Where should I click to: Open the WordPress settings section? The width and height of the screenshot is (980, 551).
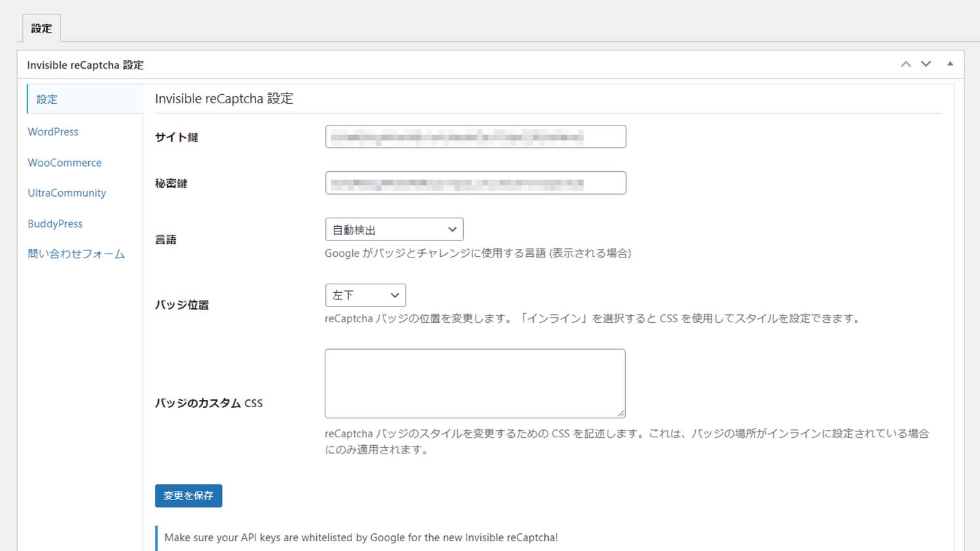53,132
